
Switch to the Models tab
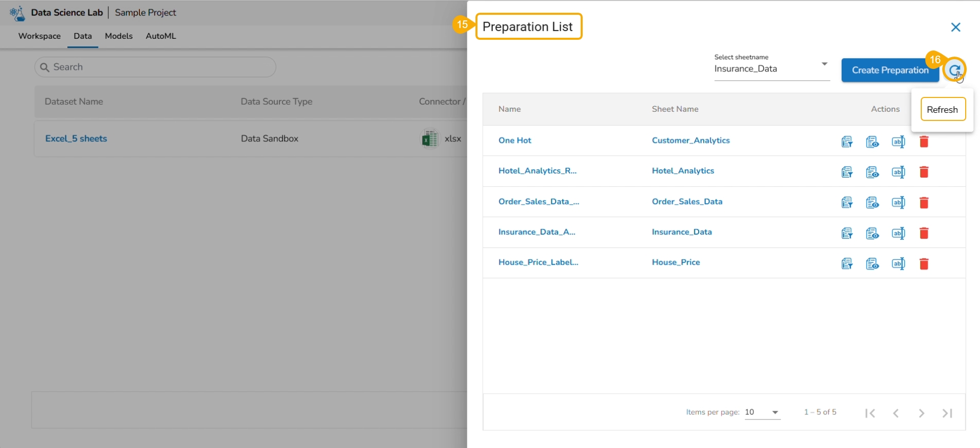pos(118,36)
